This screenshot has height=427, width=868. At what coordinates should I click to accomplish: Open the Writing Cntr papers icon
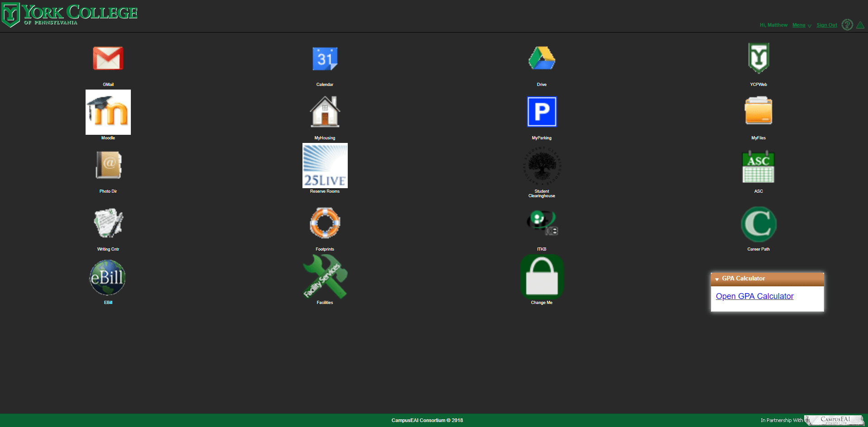tap(109, 223)
